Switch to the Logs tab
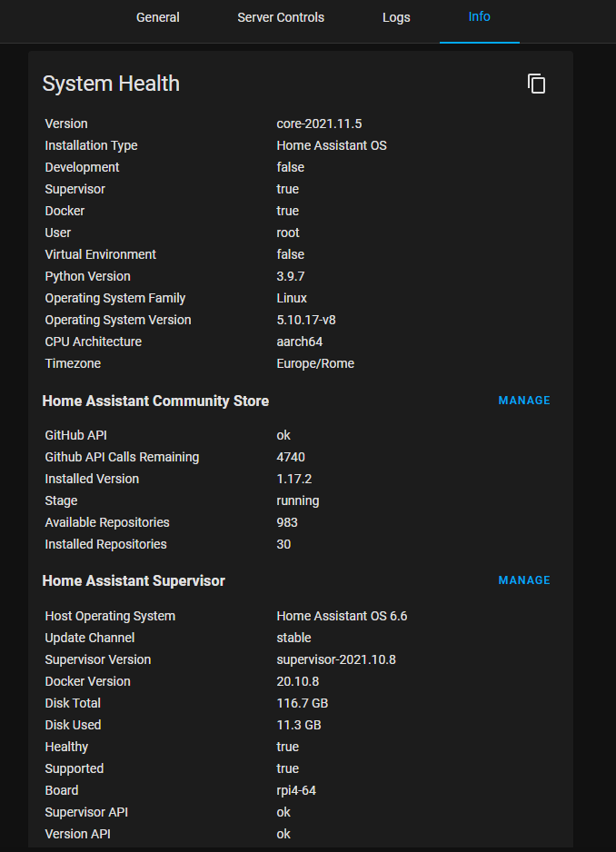 click(x=396, y=16)
